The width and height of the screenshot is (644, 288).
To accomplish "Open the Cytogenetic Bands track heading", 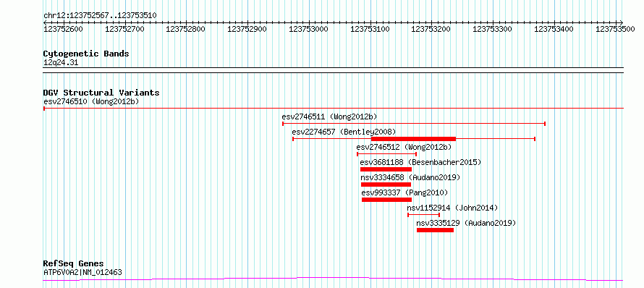I will [x=86, y=54].
